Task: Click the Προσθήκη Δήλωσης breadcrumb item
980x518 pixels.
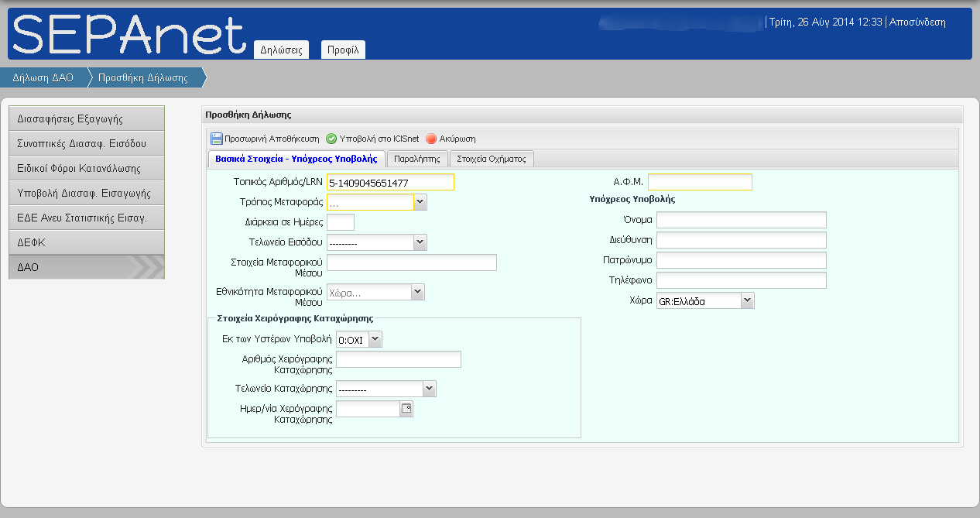Action: [x=144, y=77]
